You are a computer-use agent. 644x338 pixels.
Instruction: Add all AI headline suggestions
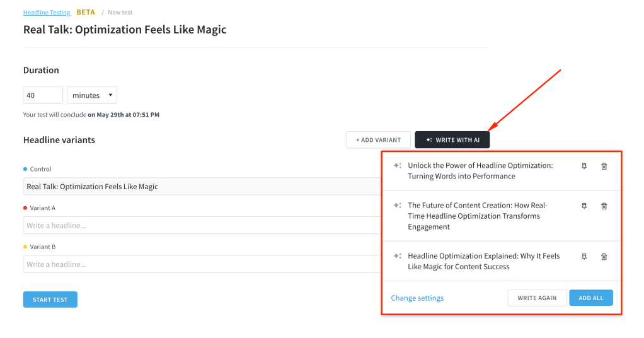591,298
